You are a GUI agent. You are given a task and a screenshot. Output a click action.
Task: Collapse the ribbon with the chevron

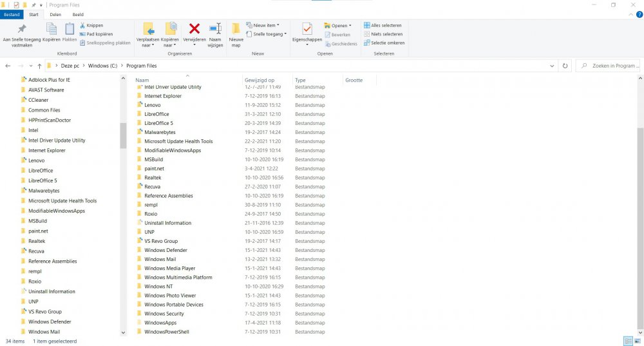click(x=630, y=14)
